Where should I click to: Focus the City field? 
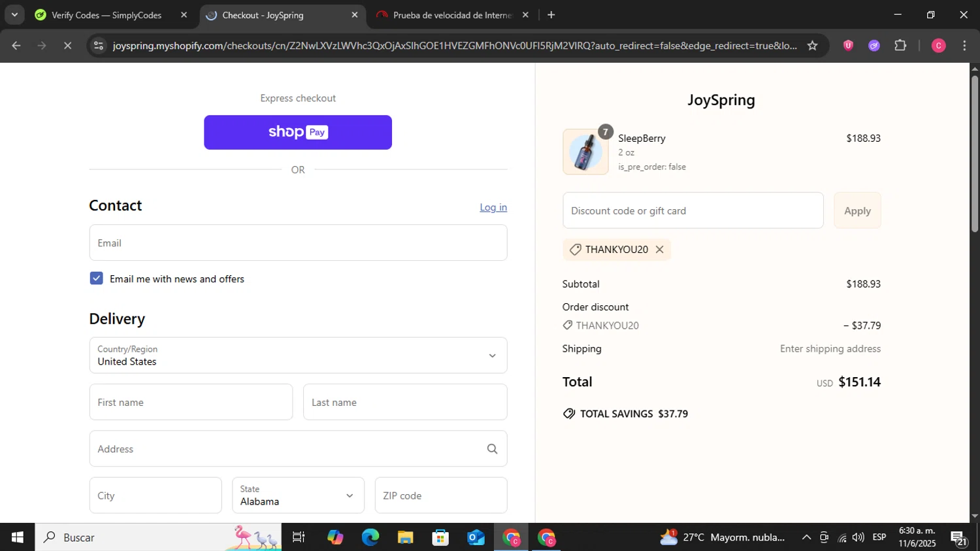(155, 495)
